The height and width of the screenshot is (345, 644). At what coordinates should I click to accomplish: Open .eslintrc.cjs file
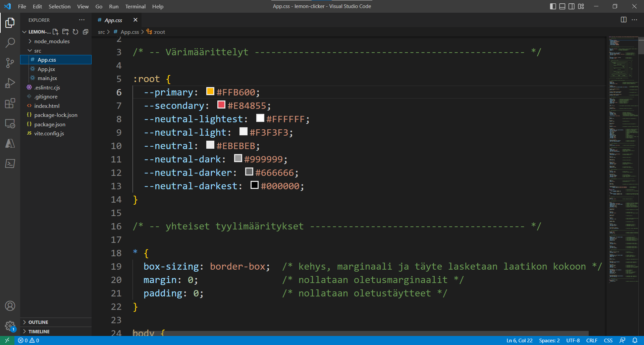(47, 87)
